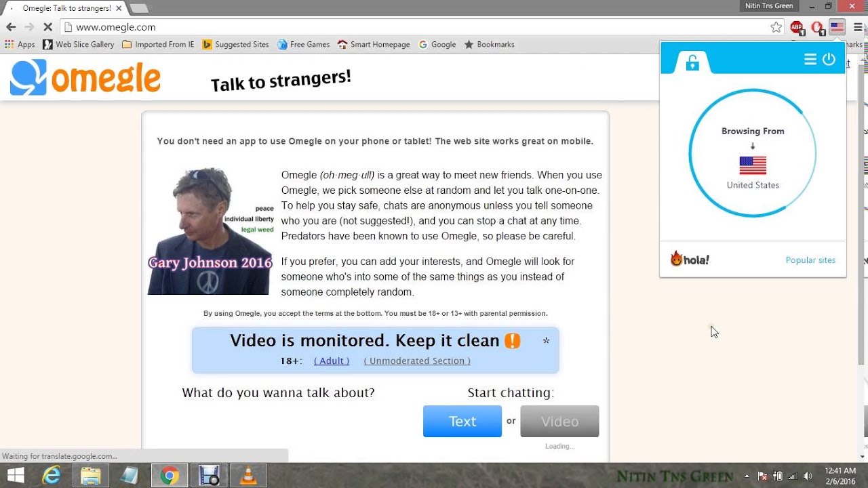Open the Bookmarks star bookmark

point(489,45)
